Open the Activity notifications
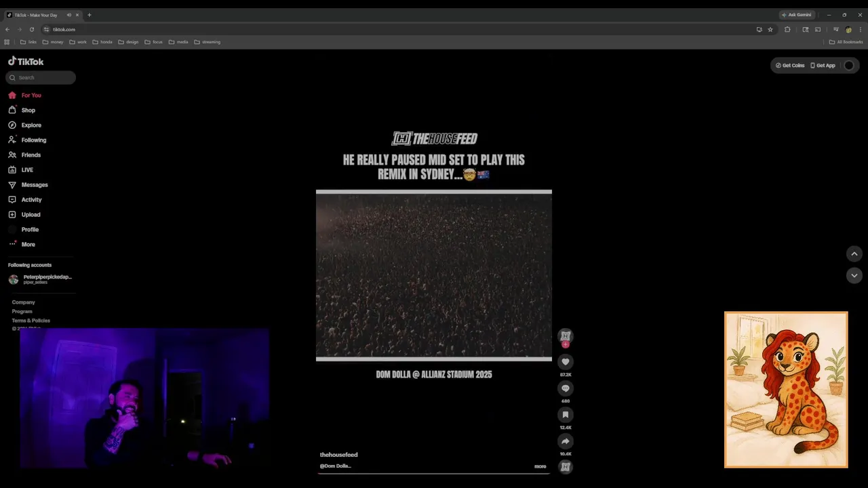The width and height of the screenshot is (868, 488). (25, 199)
